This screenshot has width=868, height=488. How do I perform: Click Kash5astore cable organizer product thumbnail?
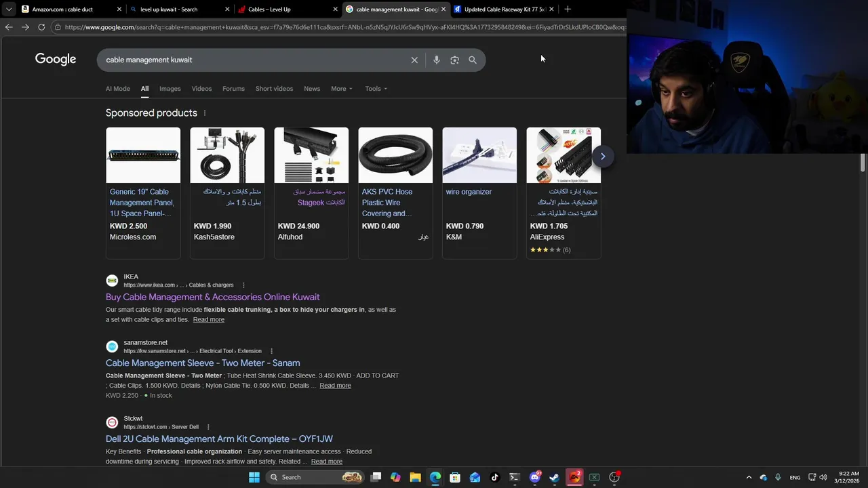(227, 155)
